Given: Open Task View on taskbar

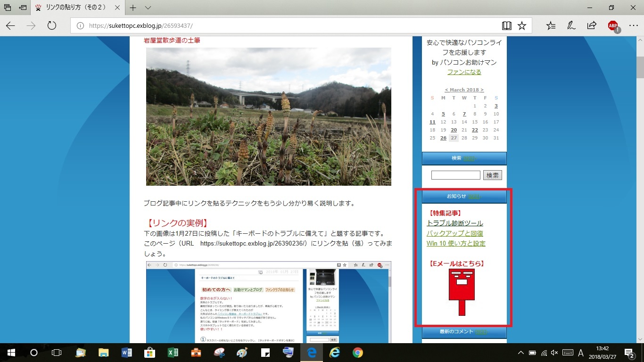Looking at the screenshot, I should pyautogui.click(x=57, y=353).
